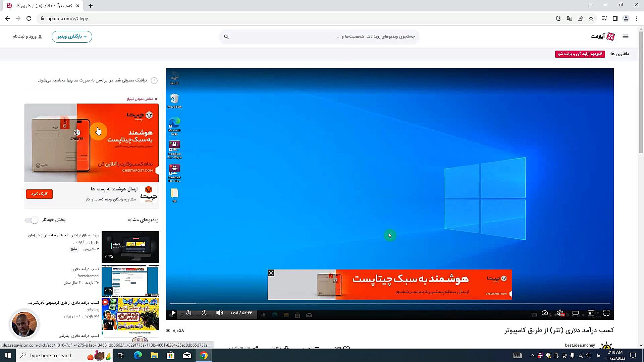Play the video in the player
Viewport: 644px width, 362px height.
tap(173, 313)
